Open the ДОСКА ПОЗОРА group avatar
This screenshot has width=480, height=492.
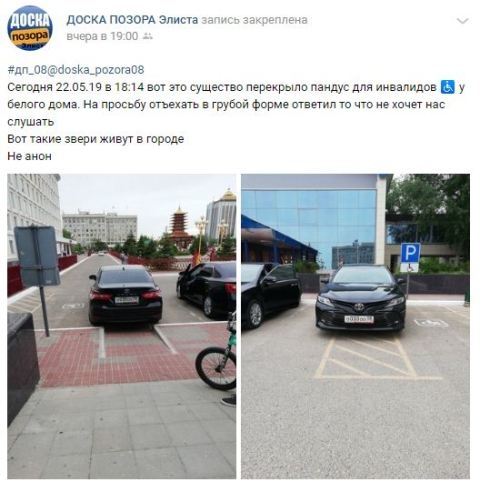[x=30, y=28]
